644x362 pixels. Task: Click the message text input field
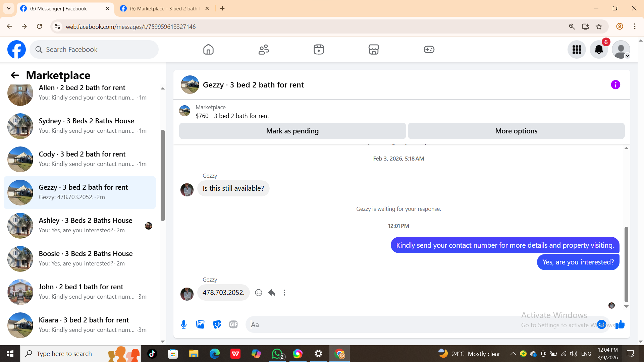386,324
